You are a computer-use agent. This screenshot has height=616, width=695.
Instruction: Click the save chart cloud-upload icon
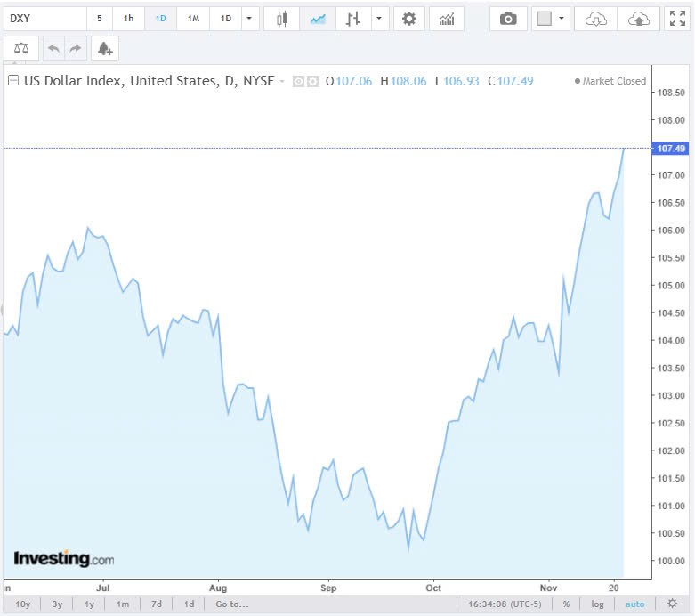(x=638, y=19)
